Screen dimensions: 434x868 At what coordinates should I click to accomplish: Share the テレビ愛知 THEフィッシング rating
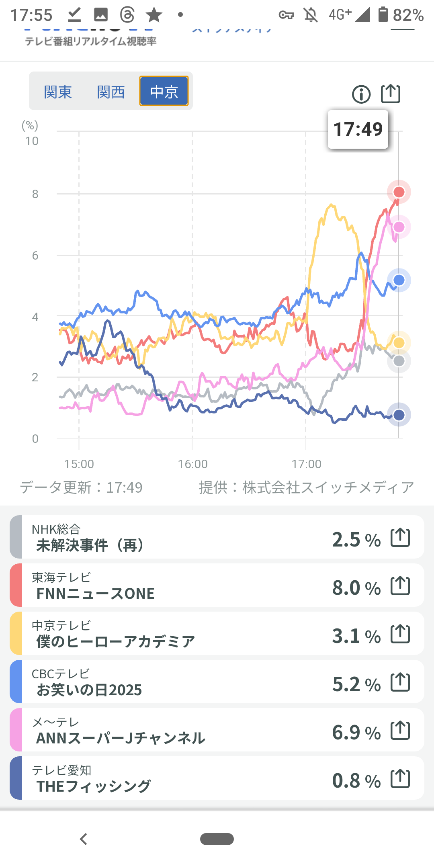[x=400, y=779]
